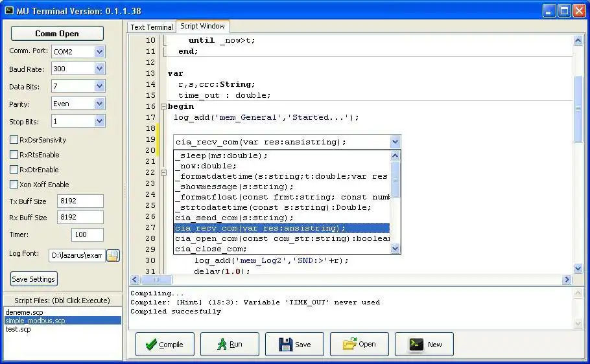590x364 pixels.
Task: Open the Comm. Port dropdown
Action: (99, 52)
